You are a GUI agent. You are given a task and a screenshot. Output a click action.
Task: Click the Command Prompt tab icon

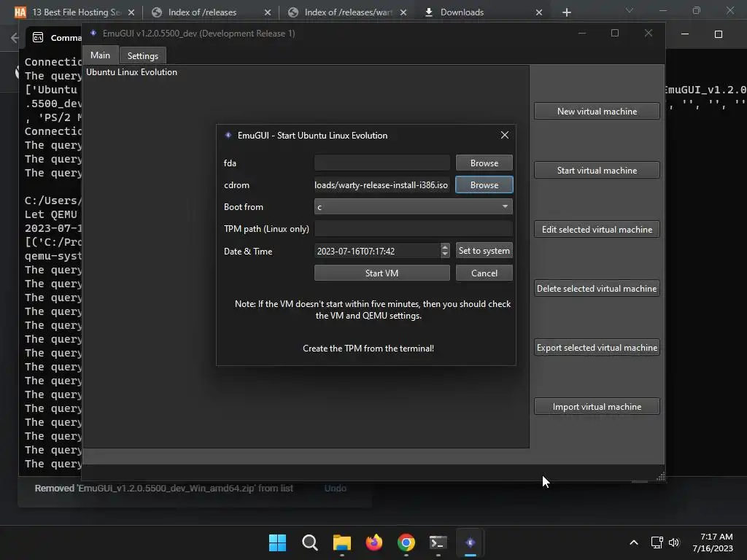click(38, 38)
